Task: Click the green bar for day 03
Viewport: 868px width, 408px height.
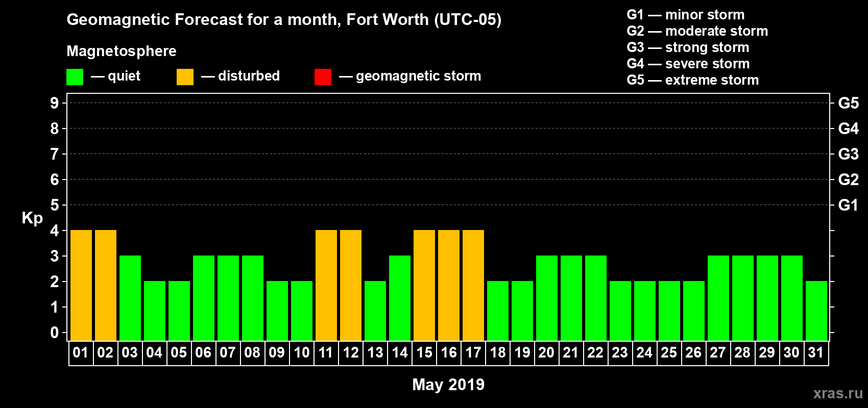Action: tap(130, 298)
